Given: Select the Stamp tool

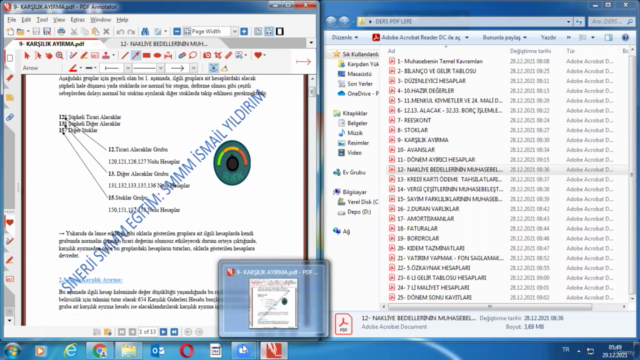Looking at the screenshot, I should 106,55.
